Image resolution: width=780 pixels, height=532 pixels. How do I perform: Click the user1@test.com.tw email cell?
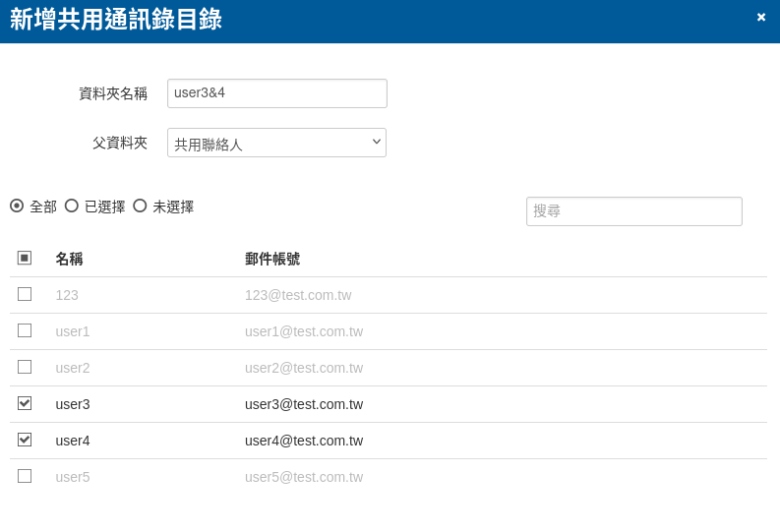(x=304, y=331)
